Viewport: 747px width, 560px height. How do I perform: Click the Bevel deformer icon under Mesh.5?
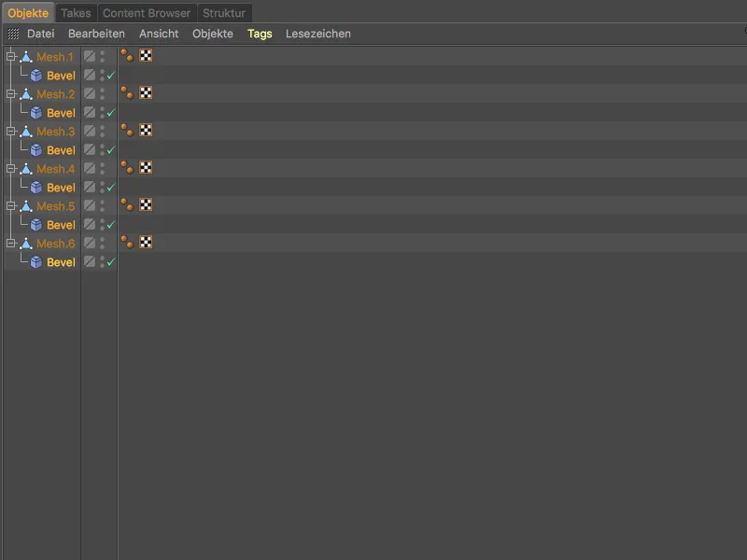coord(36,225)
